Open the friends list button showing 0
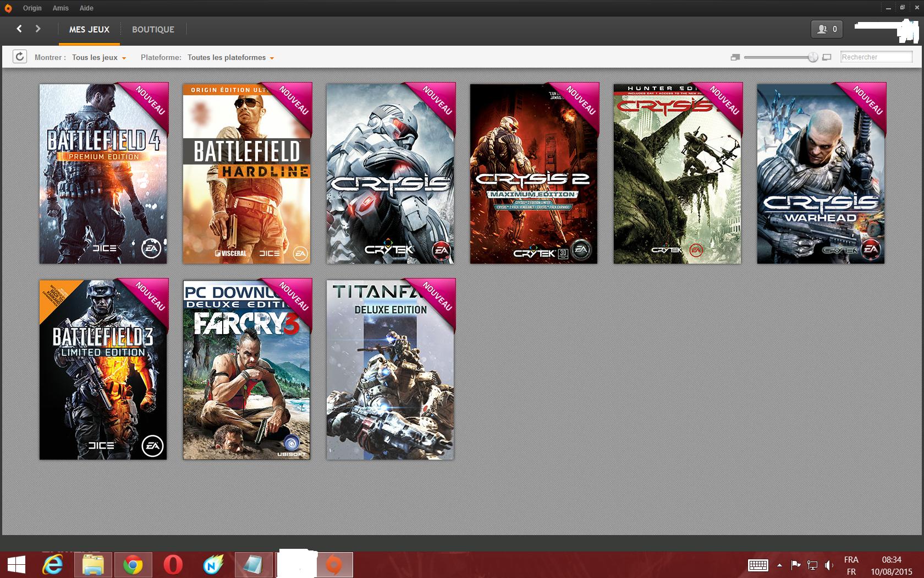924x578 pixels. [827, 29]
